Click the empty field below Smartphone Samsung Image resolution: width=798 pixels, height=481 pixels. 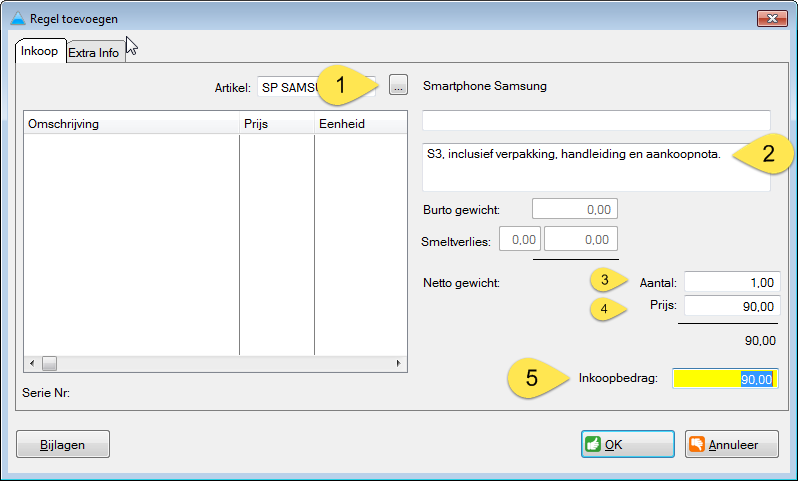(x=596, y=120)
